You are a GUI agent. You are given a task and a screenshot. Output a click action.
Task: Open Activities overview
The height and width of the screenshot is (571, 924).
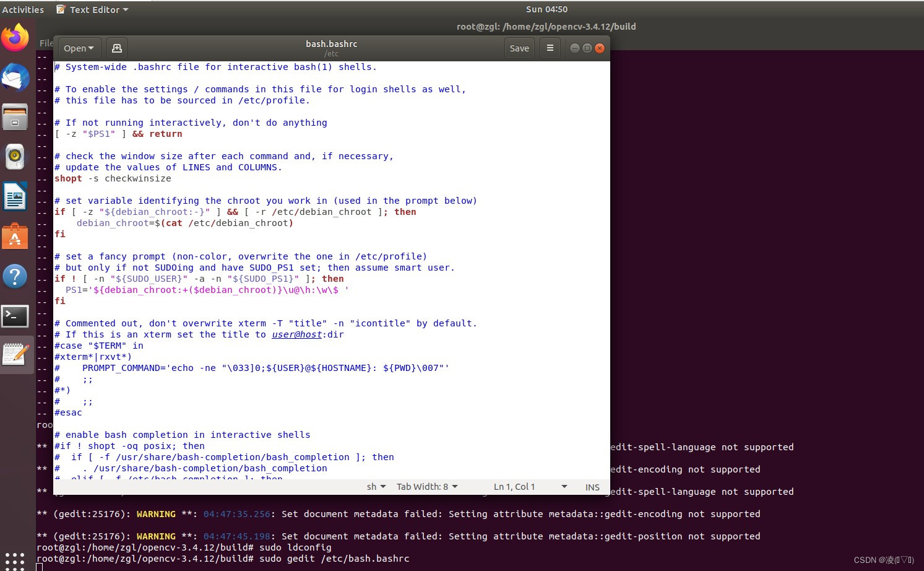(23, 10)
